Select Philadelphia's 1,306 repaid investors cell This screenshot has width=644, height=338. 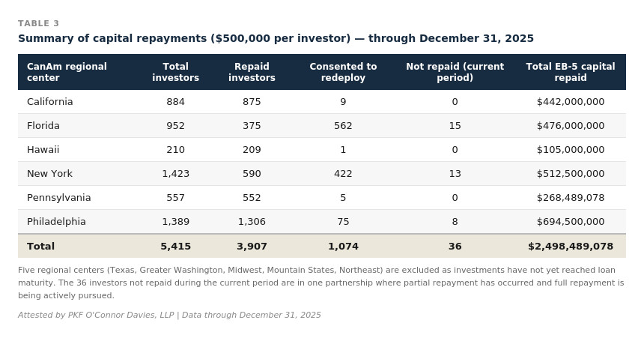click(252, 222)
